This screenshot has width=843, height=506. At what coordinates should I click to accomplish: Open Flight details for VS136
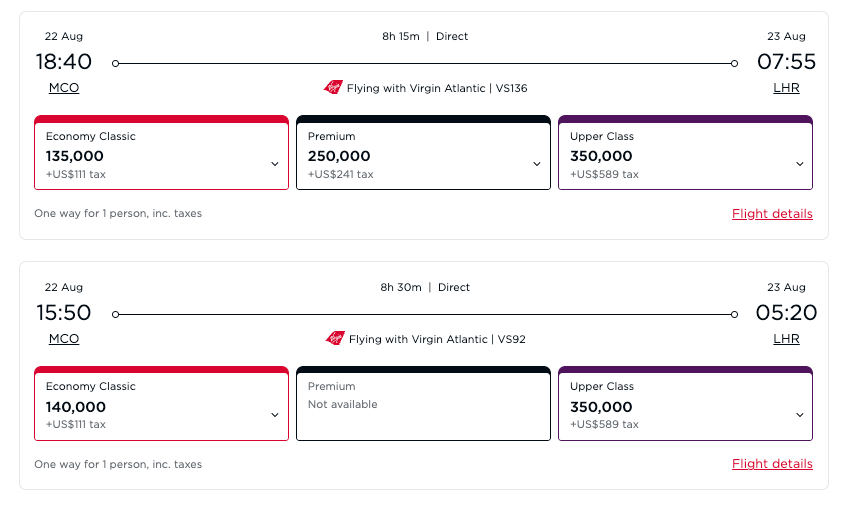point(772,214)
